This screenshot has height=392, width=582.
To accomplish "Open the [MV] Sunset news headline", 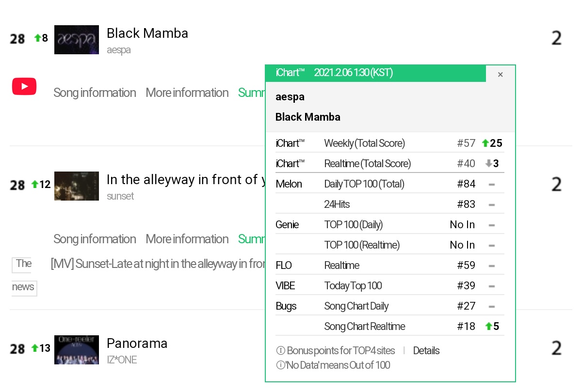I will click(x=158, y=264).
